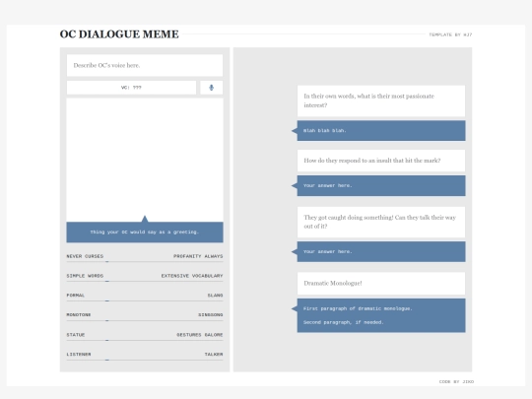Image resolution: width=532 pixels, height=399 pixels.
Task: Click the 'LISTENER' label
Action: click(x=79, y=355)
